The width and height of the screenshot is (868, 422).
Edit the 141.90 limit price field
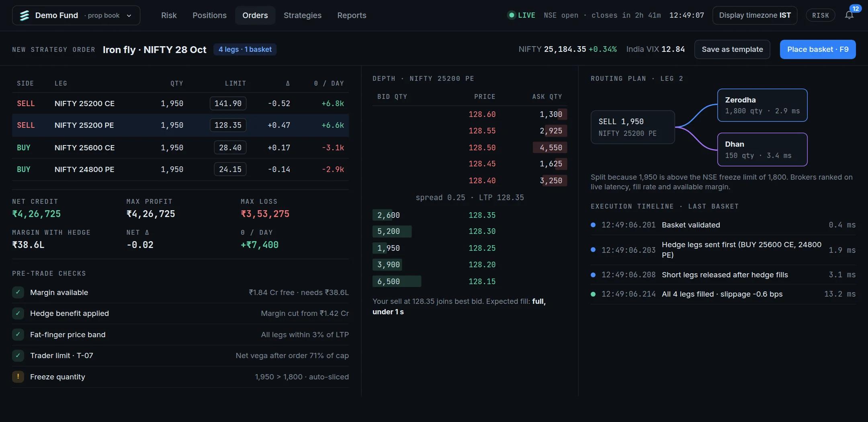click(228, 103)
